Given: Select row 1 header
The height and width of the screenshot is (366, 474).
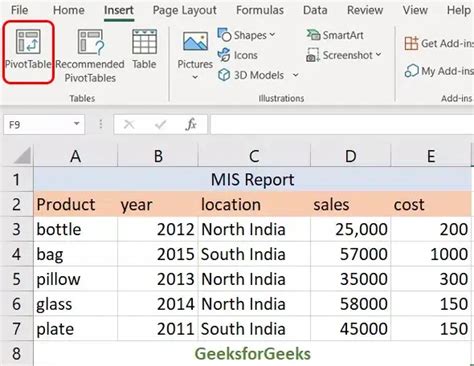Looking at the screenshot, I should point(17,179).
